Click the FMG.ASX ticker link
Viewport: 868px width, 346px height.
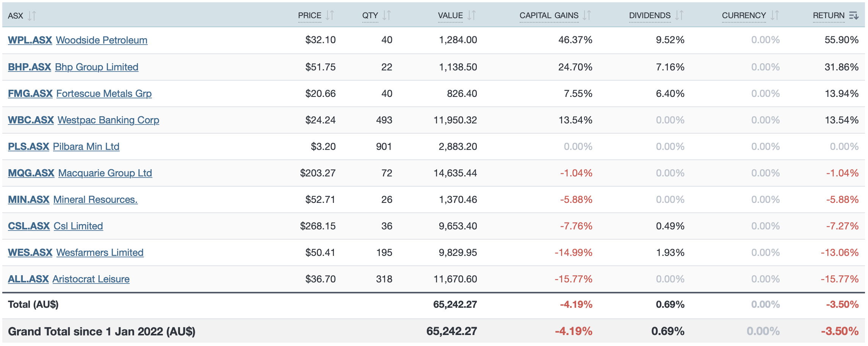[x=30, y=94]
